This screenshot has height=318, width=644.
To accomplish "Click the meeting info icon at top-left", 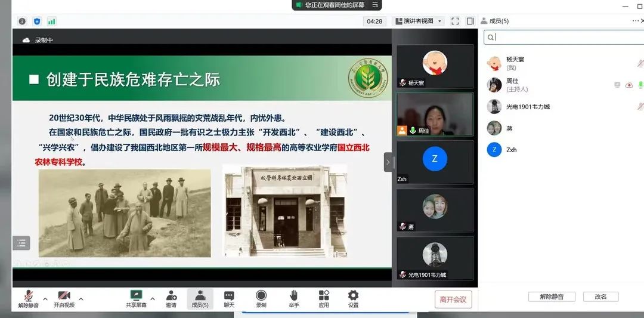I will coord(22,21).
